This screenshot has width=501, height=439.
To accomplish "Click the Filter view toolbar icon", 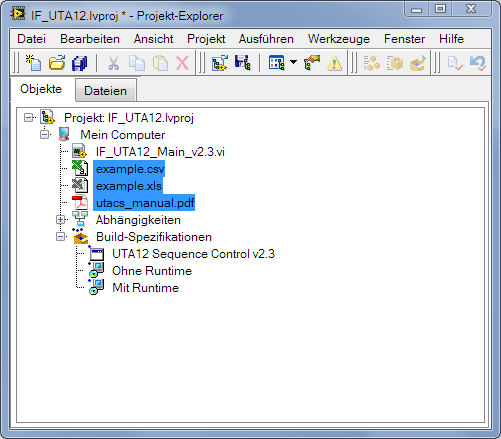I will pos(277,63).
